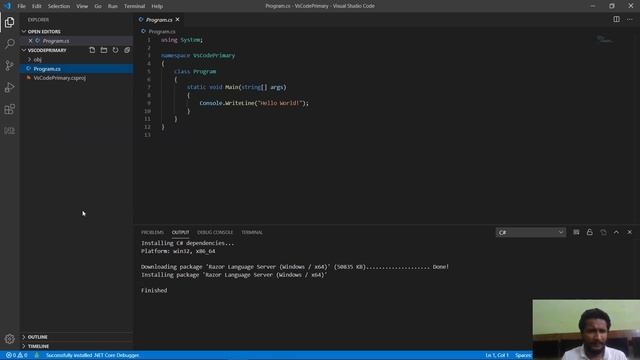Viewport: 640px width, 360px height.
Task: Click 'Installing C# dependencies...' output line
Action: coord(187,243)
